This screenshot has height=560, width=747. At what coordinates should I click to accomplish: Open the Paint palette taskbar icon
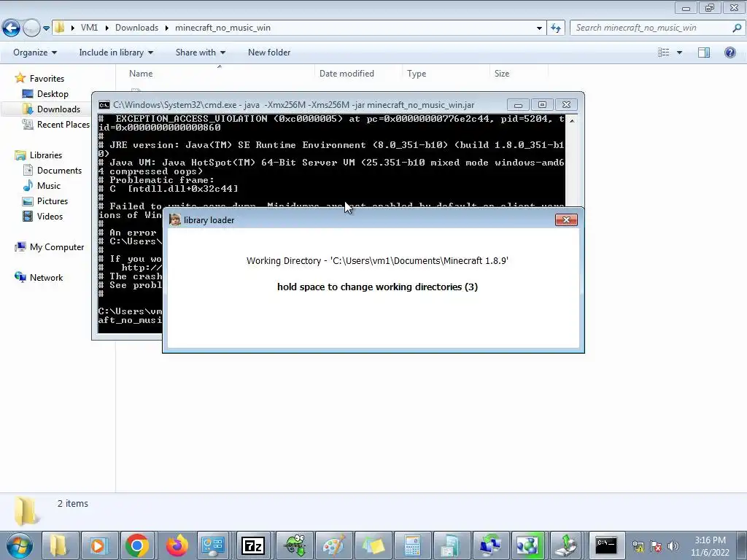[333, 545]
